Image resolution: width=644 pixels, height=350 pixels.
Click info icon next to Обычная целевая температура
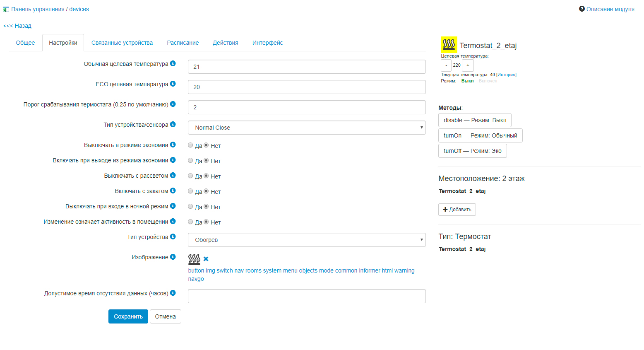tap(173, 63)
